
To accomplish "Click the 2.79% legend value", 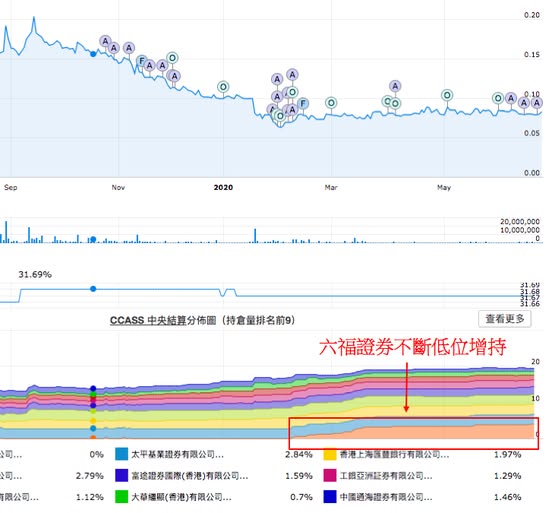I will [90, 476].
